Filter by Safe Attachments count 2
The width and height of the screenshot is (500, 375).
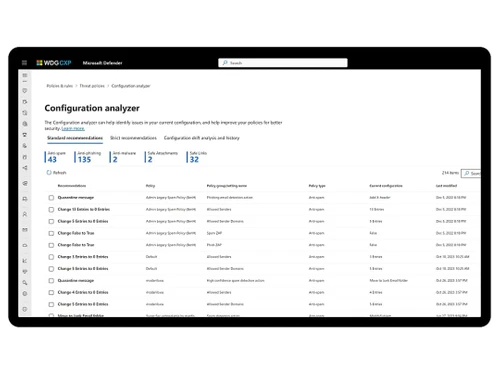162,157
